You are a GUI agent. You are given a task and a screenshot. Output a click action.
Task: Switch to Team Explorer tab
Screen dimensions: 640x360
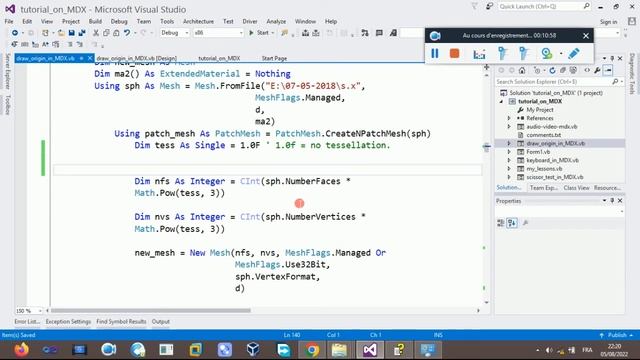(543, 188)
